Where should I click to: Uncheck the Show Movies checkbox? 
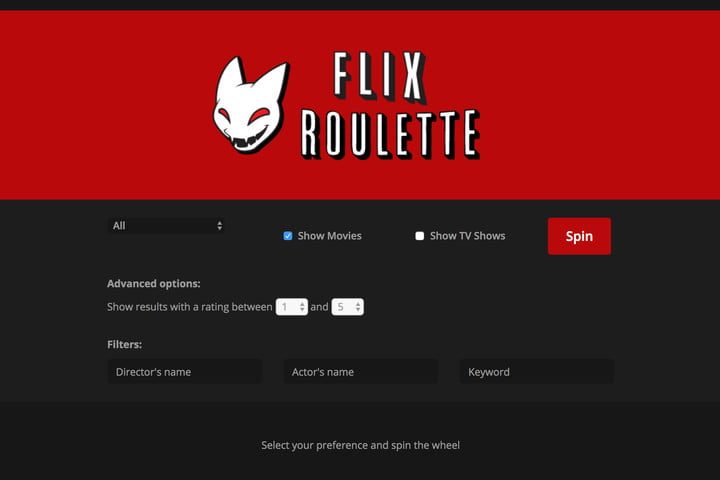288,236
